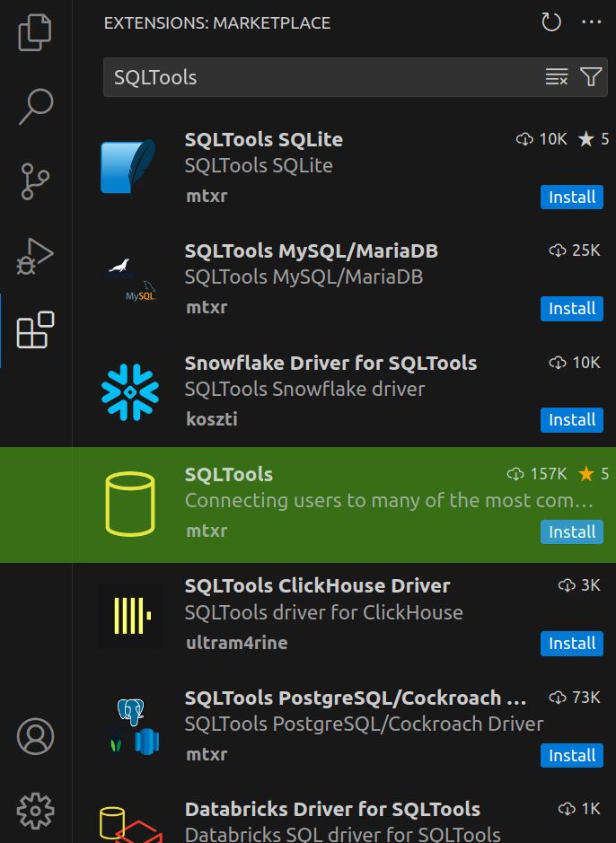Click the Snowflake extension logo
Image resolution: width=616 pixels, height=843 pixels.
coord(130,392)
